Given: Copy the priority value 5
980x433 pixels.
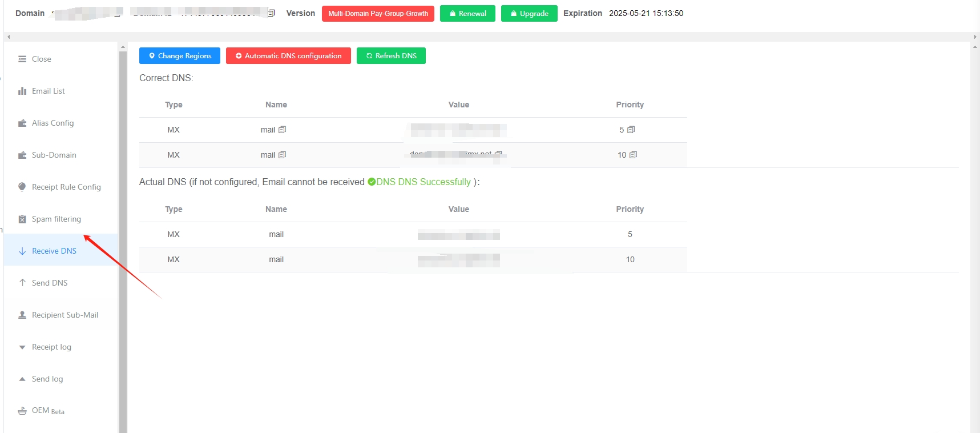Looking at the screenshot, I should click(x=631, y=130).
